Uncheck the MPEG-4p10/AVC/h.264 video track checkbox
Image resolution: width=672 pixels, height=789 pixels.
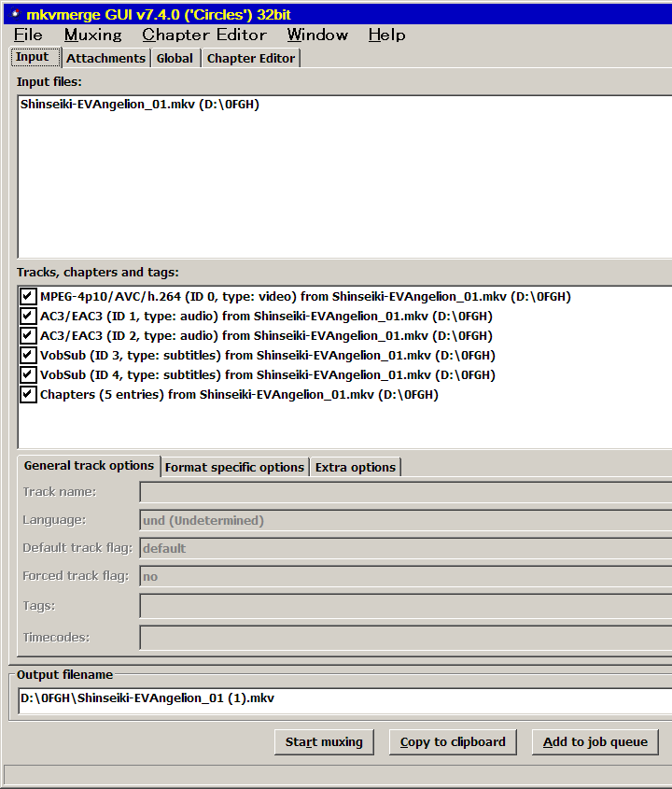point(28,296)
